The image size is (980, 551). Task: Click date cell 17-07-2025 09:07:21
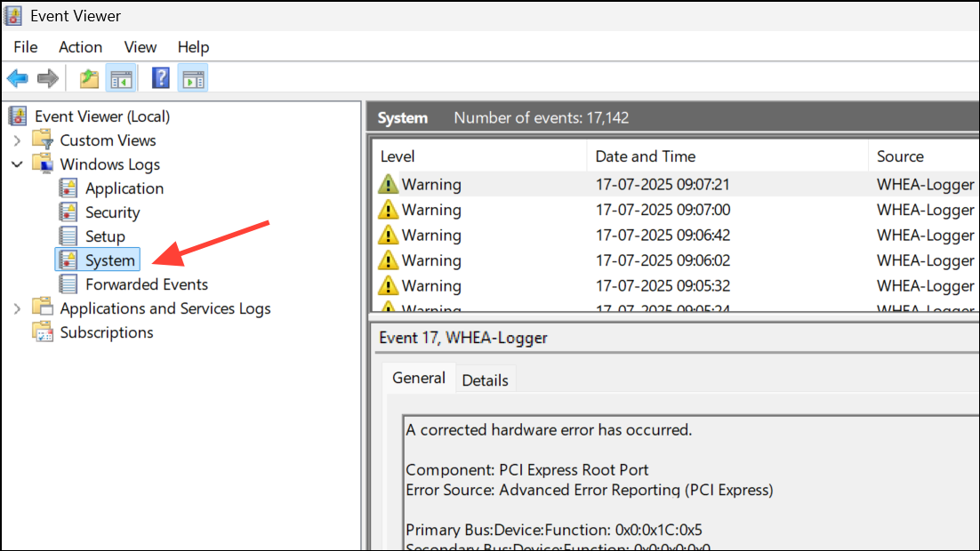pyautogui.click(x=663, y=184)
